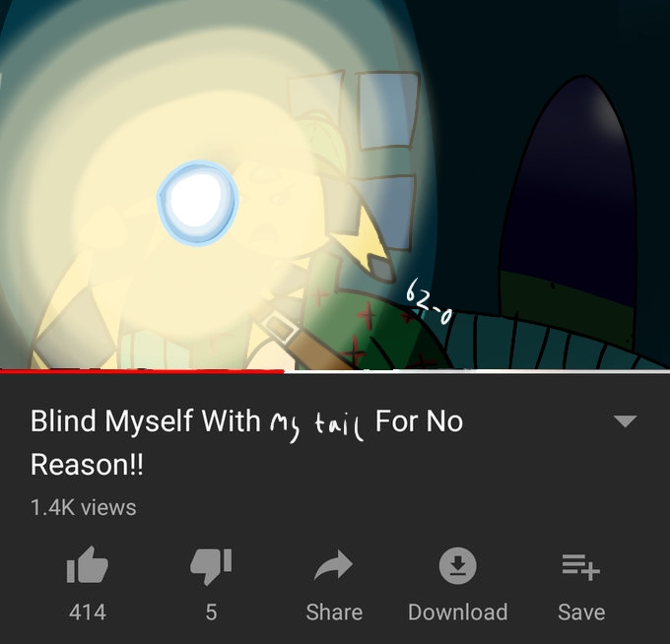
Task: Select the Save label
Action: [581, 612]
